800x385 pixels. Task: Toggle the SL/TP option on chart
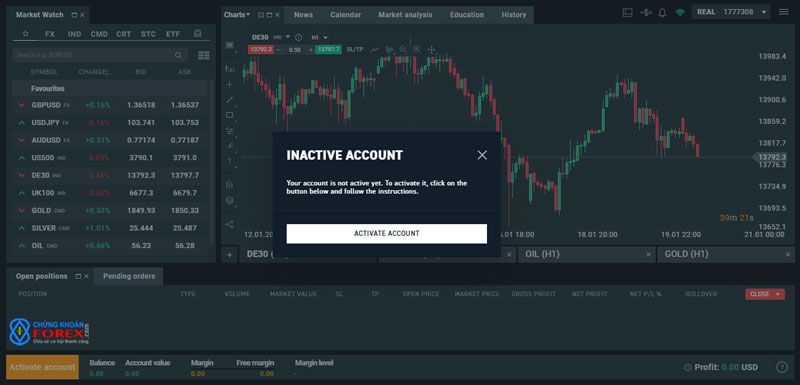coord(355,49)
